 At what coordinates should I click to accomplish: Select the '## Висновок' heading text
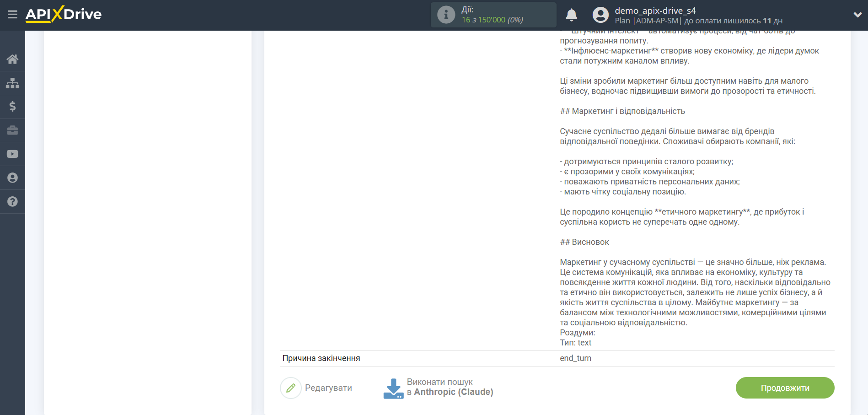point(584,242)
